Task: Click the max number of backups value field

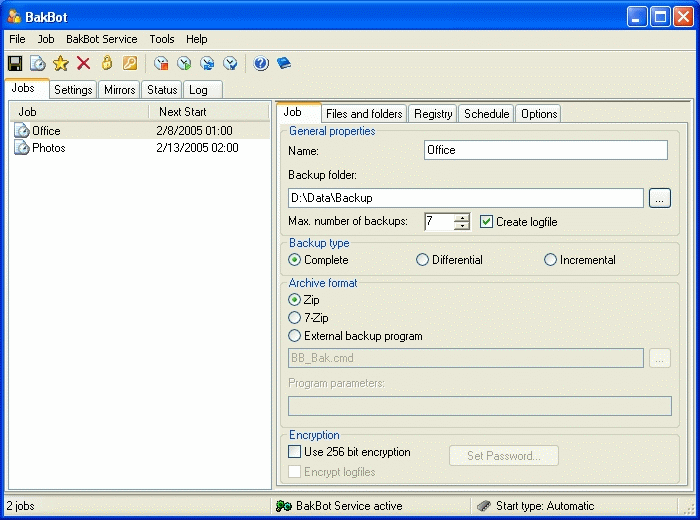Action: click(439, 222)
